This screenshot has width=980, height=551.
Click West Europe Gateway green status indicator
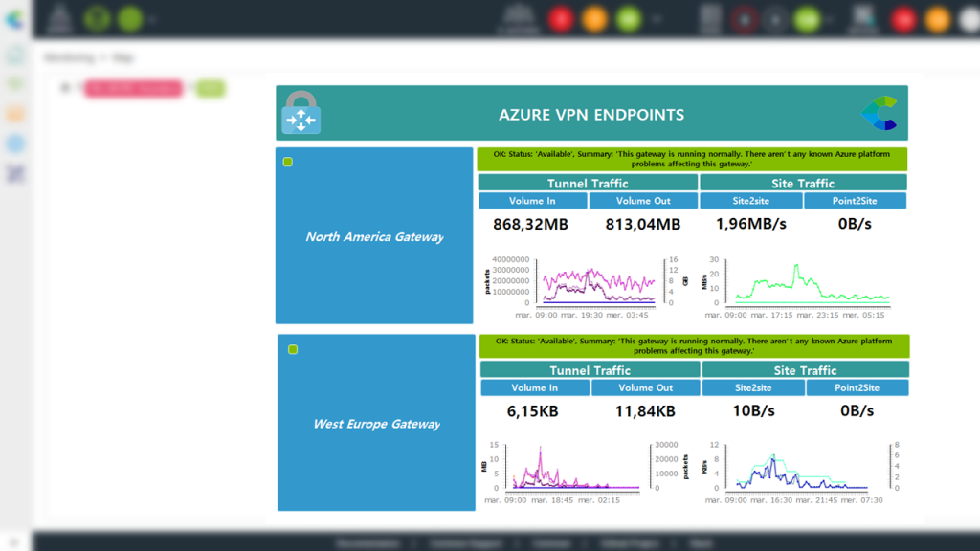[x=293, y=349]
